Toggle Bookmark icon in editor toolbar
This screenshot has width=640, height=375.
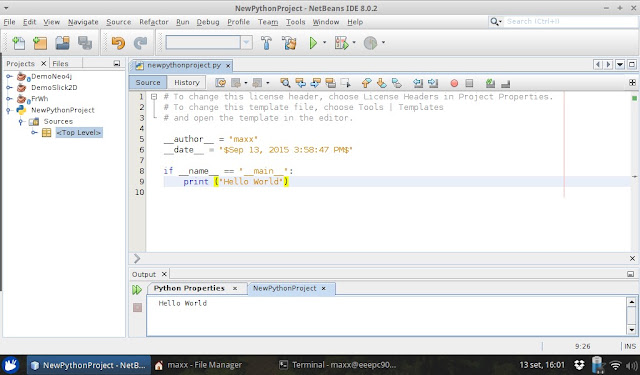tap(396, 83)
